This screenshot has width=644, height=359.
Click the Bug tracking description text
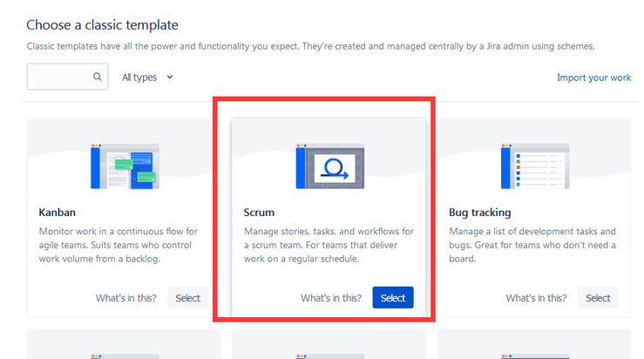coord(532,245)
